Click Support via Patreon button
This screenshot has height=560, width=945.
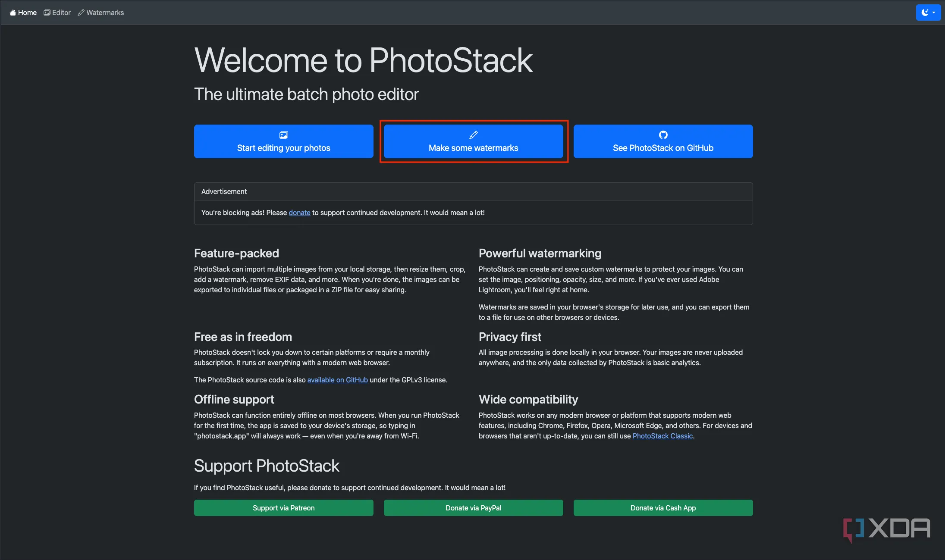[x=284, y=508]
